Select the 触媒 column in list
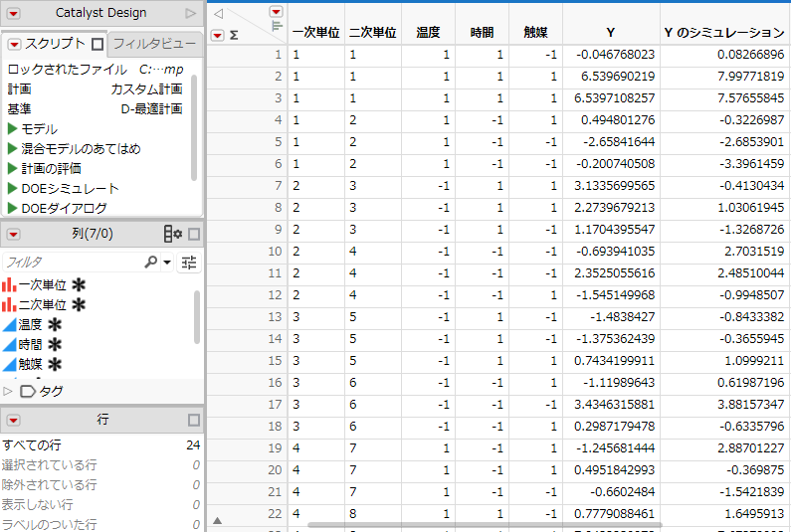Screen dimensions: 791x532 (30, 364)
